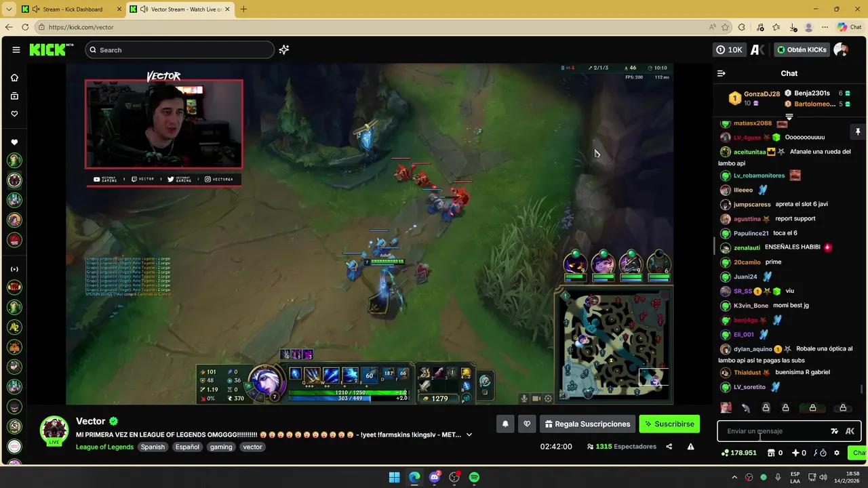Open Following heart outline icon in sidebar
This screenshot has width=868, height=488.
[14, 114]
